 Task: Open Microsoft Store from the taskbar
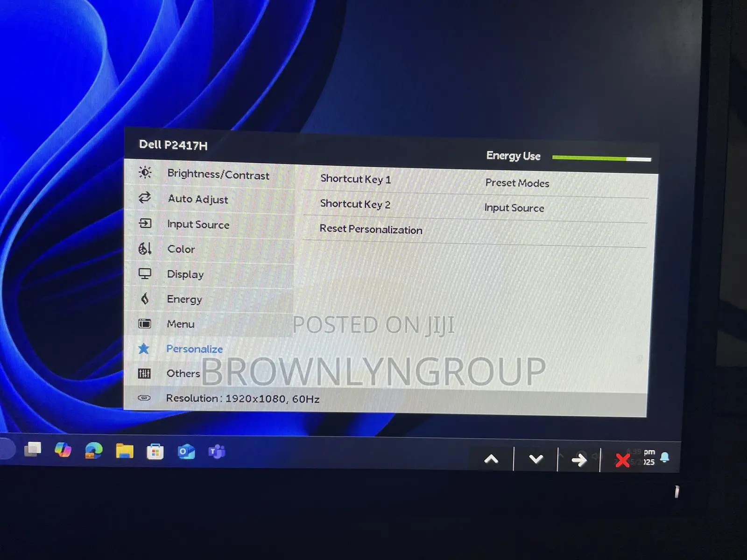155,452
